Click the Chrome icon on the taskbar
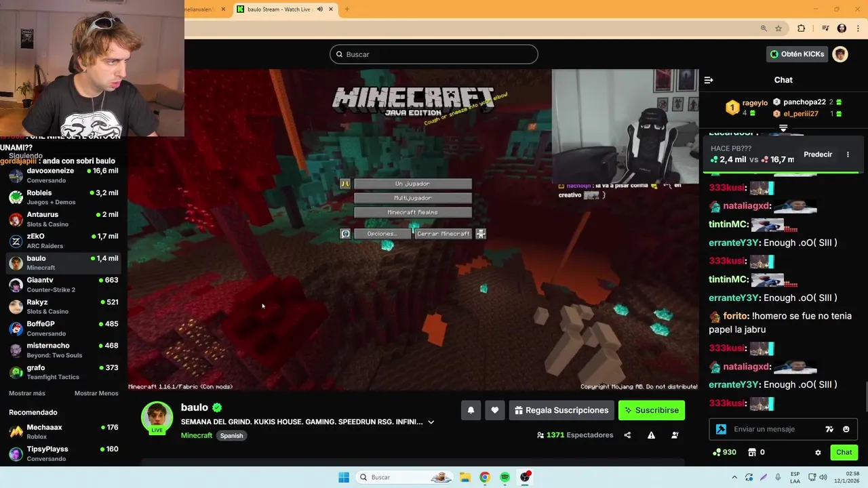Image resolution: width=868 pixels, height=488 pixels. tap(484, 477)
